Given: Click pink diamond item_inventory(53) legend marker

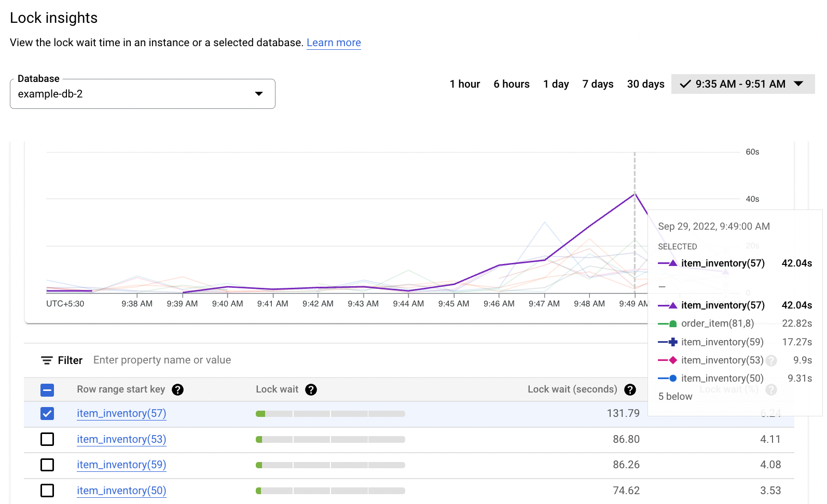Looking at the screenshot, I should [x=672, y=360].
